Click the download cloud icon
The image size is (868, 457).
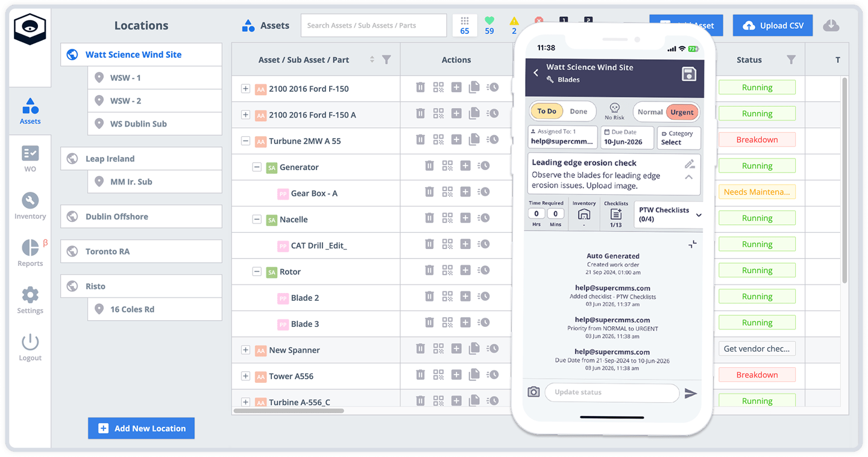click(x=831, y=25)
